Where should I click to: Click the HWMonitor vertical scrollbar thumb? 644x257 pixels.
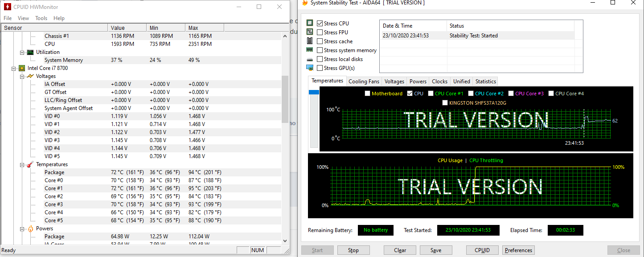(x=285, y=99)
